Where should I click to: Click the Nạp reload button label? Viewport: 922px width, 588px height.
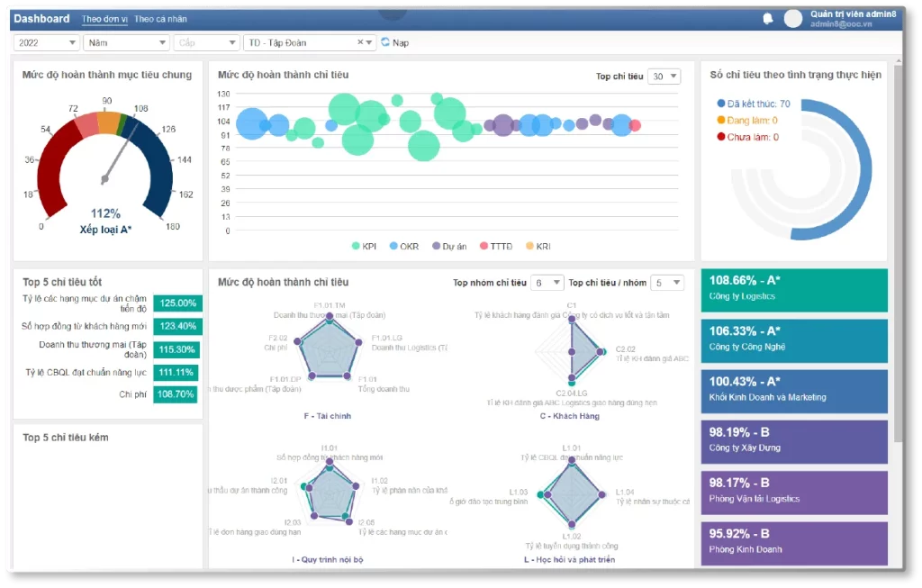pos(401,42)
